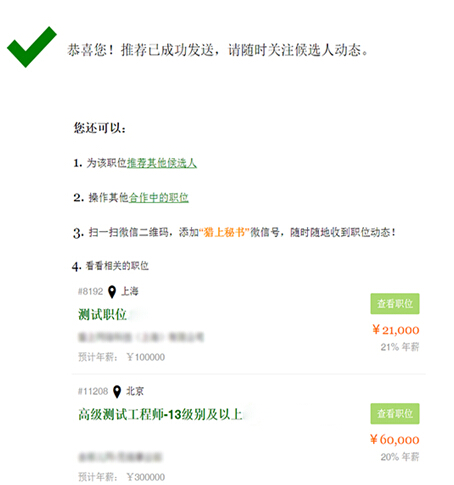Image resolution: width=454 pixels, height=485 pixels.
Task: Open the 测试职位 job title
Action: (103, 314)
